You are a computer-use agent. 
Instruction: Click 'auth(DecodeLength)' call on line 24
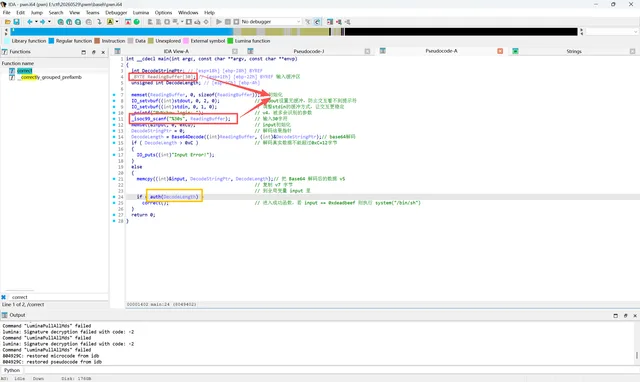[x=174, y=197]
